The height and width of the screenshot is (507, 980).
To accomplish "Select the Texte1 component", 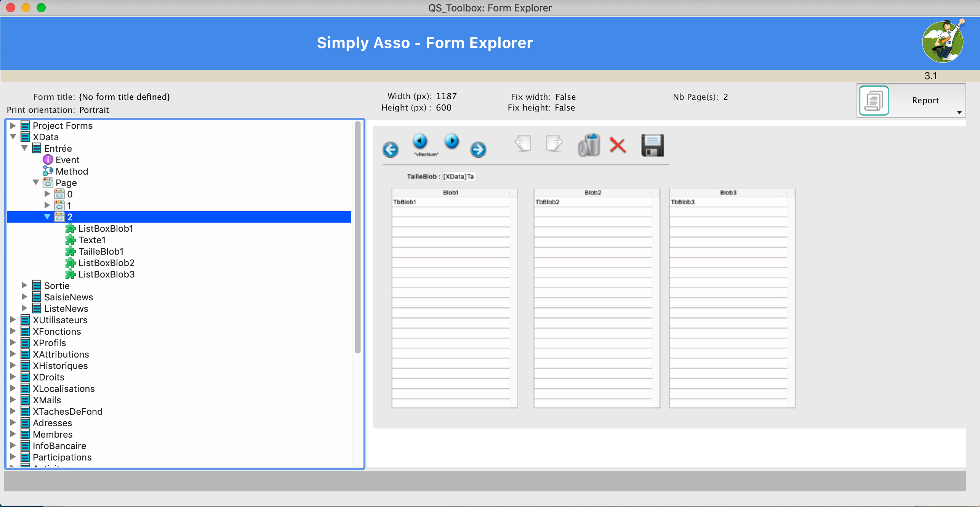I will 92,240.
